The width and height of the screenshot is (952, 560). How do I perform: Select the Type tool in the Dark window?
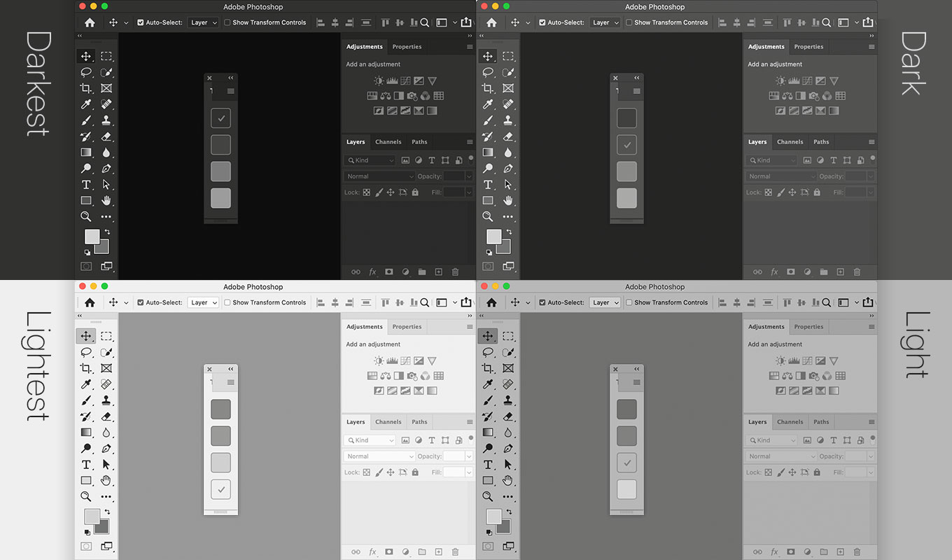click(x=488, y=185)
